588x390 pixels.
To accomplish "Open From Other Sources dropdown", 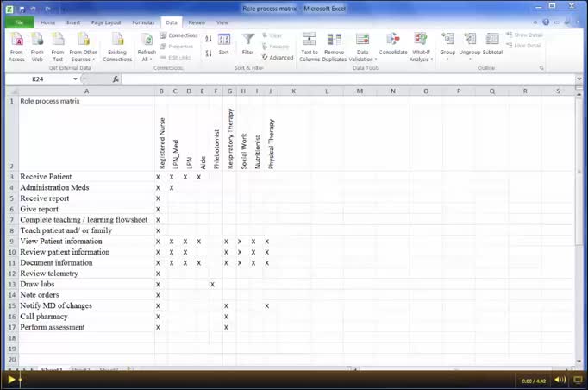I will [x=83, y=47].
